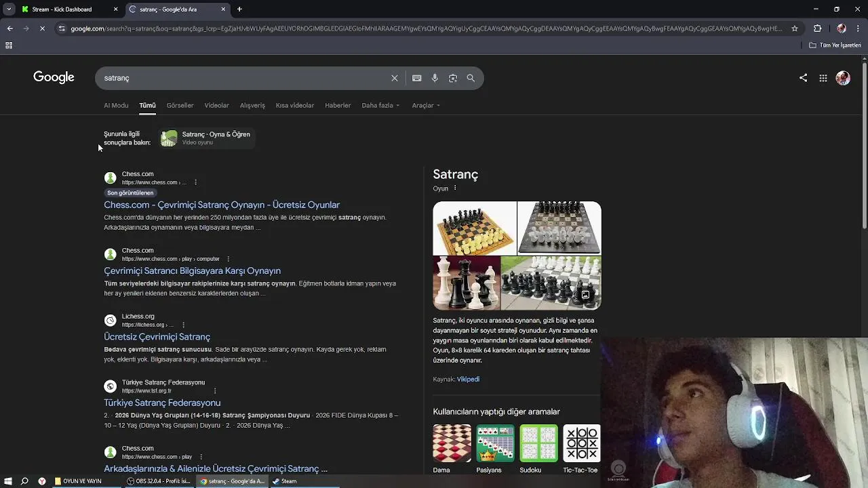868x488 pixels.
Task: Open the Google account avatar on results page
Action: [843, 78]
